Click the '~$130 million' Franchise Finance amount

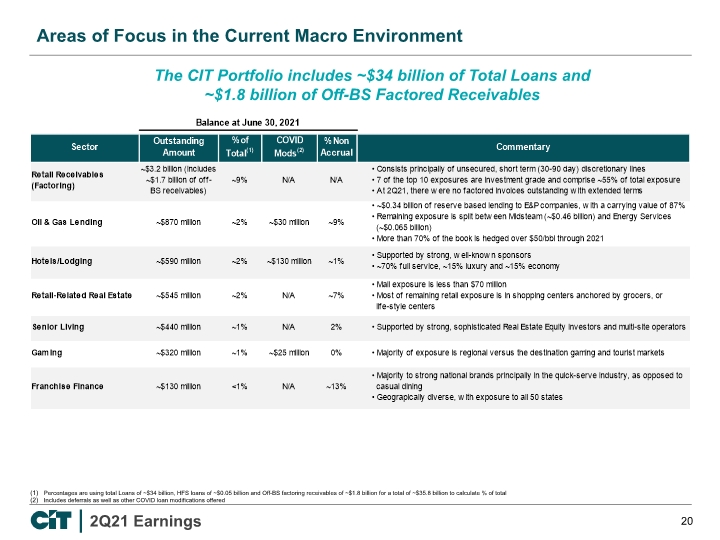pyautogui.click(x=179, y=386)
